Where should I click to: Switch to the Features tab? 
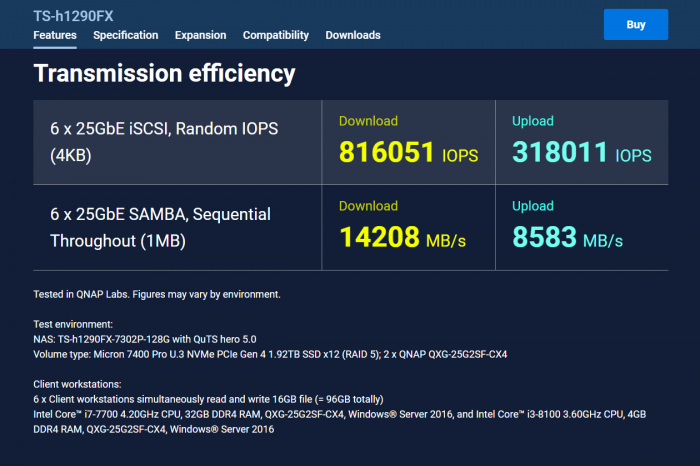[x=55, y=35]
